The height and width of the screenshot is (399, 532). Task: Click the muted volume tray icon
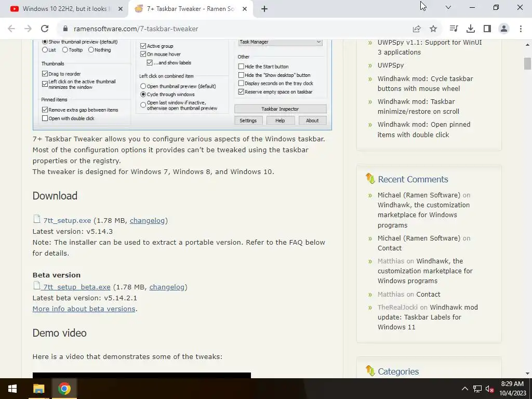click(x=489, y=389)
